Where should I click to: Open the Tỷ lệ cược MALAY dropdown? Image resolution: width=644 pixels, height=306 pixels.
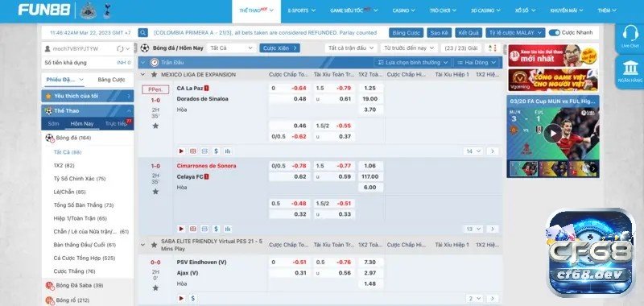pos(515,33)
